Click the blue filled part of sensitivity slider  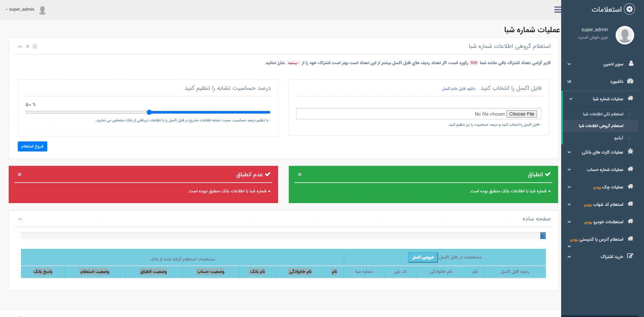(210, 112)
